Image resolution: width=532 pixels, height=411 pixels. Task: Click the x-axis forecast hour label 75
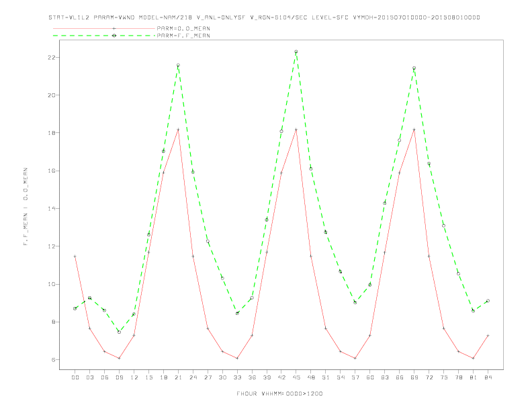pos(444,377)
